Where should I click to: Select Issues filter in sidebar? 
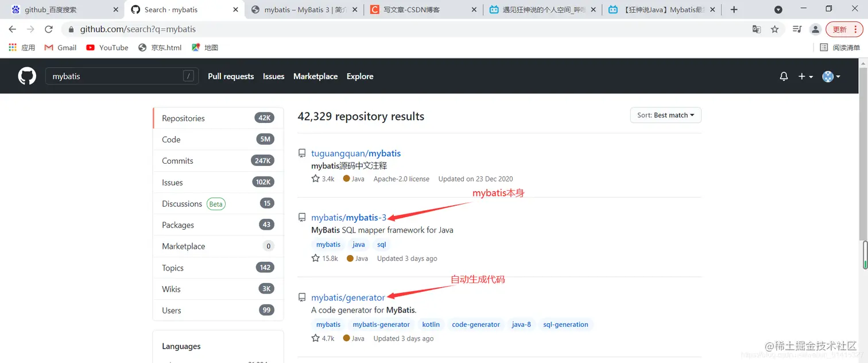pyautogui.click(x=218, y=182)
